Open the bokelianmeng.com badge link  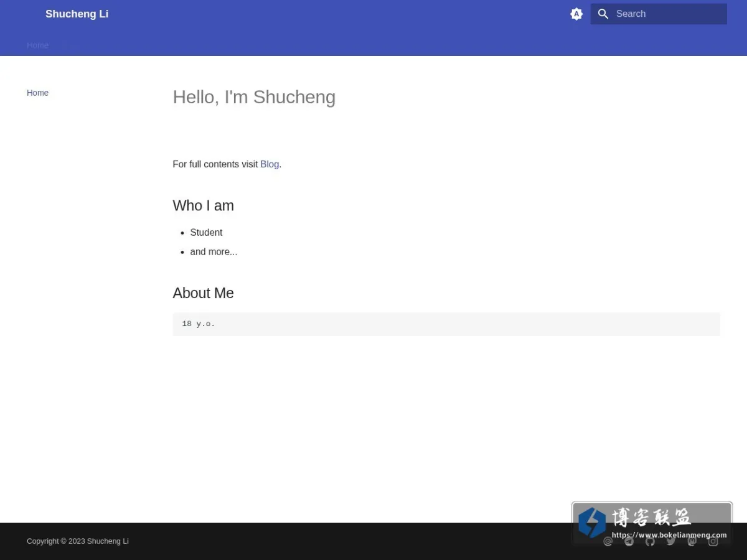click(x=652, y=523)
